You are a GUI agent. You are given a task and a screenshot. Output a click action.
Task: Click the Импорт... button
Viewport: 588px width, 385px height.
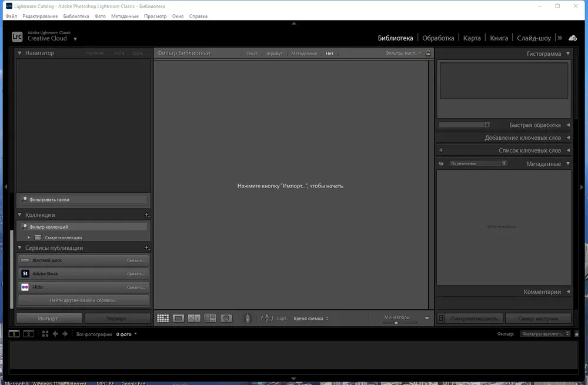click(x=49, y=318)
